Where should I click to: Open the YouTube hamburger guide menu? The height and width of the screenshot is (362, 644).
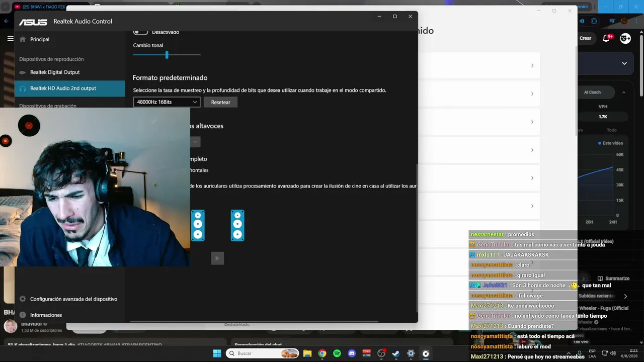(10, 39)
